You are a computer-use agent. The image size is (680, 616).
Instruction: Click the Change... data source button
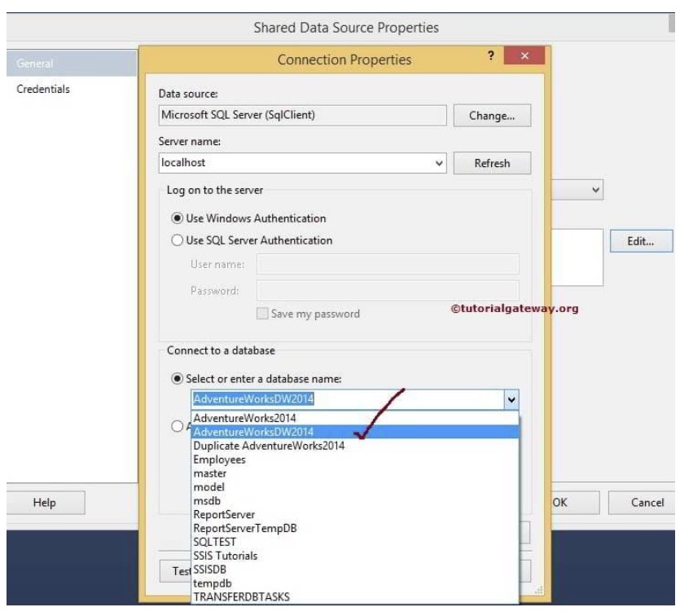(x=492, y=116)
